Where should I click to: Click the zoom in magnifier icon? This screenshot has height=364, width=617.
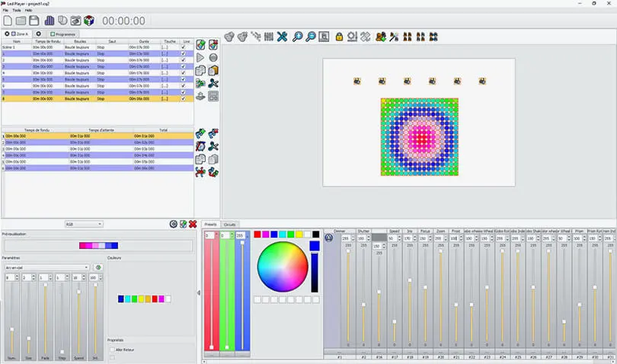tap(297, 36)
